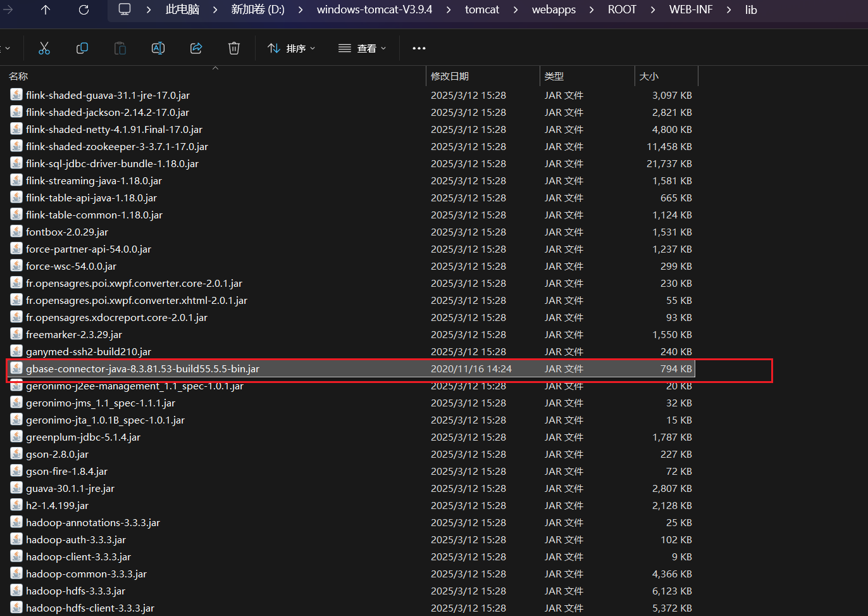The height and width of the screenshot is (616, 868).
Task: Click the Up arrow navigation button
Action: 46,9
